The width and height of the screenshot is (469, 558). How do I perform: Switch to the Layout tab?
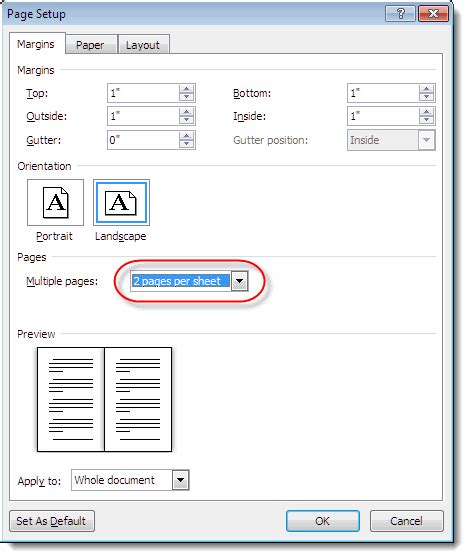(x=143, y=45)
